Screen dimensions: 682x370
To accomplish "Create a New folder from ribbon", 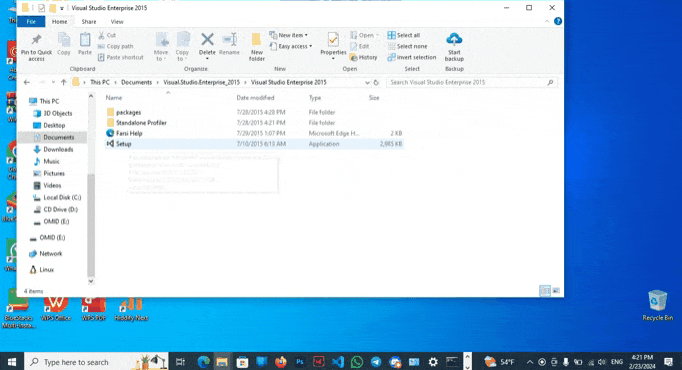I will [257, 47].
